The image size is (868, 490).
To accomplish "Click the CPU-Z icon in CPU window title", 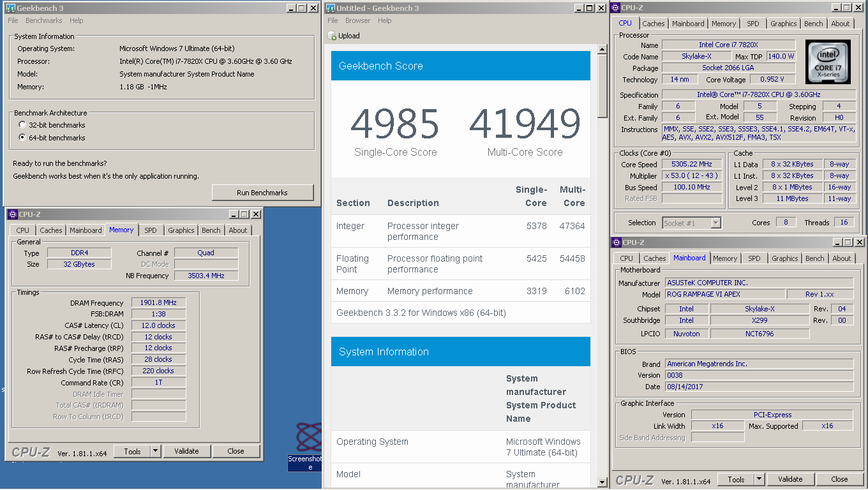I will [x=616, y=8].
